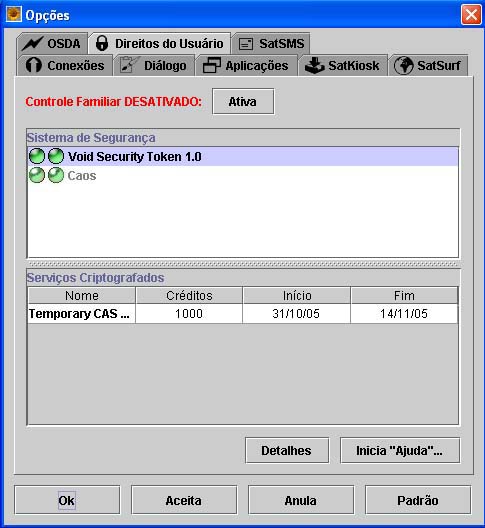The image size is (485, 528).
Task: Click the lightning icon on OSDA tab
Action: [x=32, y=43]
